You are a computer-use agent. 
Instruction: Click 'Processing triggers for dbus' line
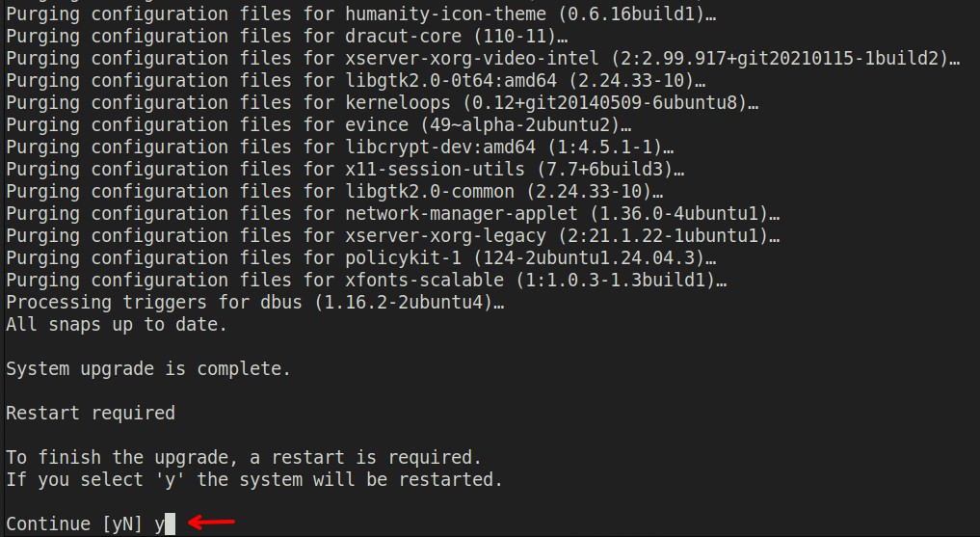[254, 302]
